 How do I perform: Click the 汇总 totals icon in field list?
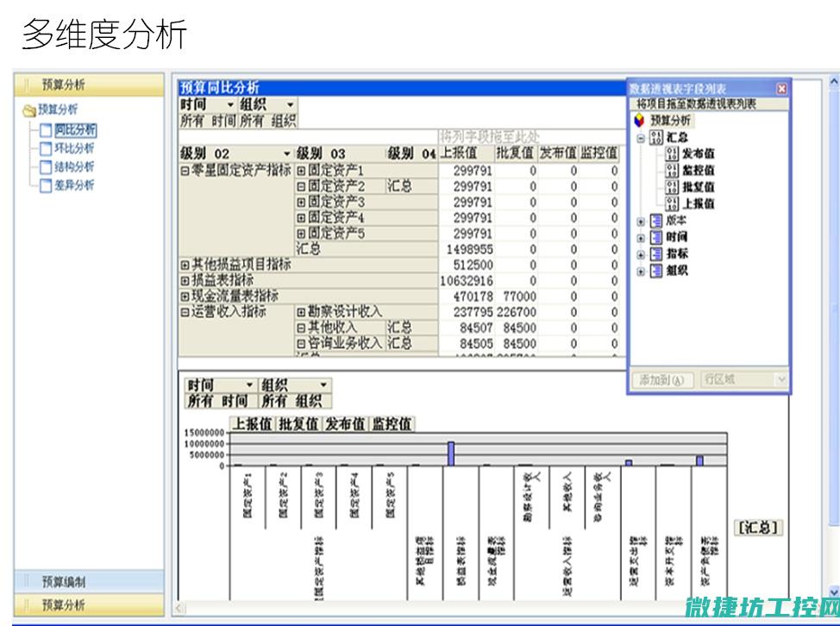656,138
